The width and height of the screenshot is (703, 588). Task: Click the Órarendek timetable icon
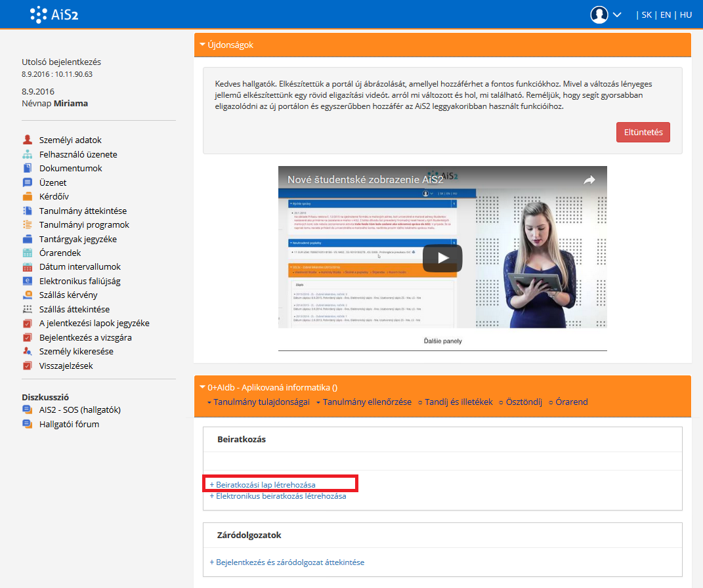click(27, 253)
